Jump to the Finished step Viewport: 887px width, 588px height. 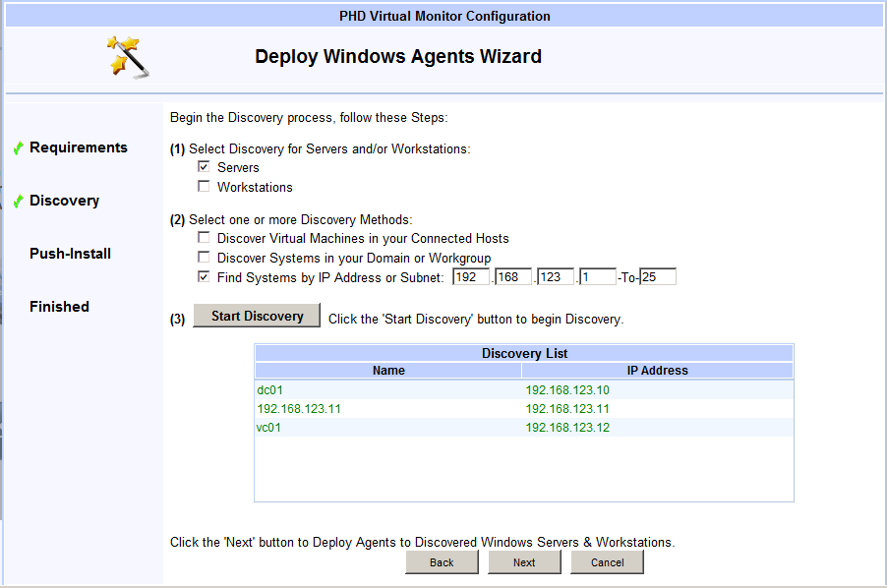59,307
